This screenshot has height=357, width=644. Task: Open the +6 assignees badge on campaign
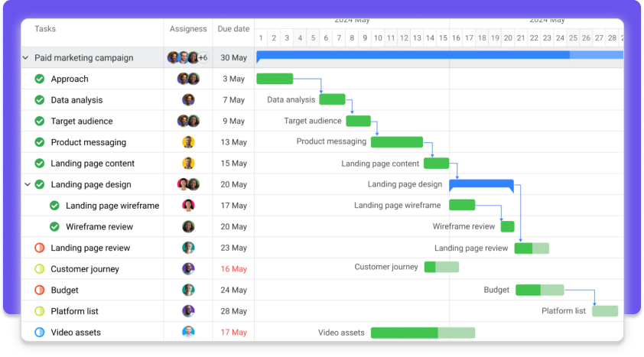click(x=203, y=58)
